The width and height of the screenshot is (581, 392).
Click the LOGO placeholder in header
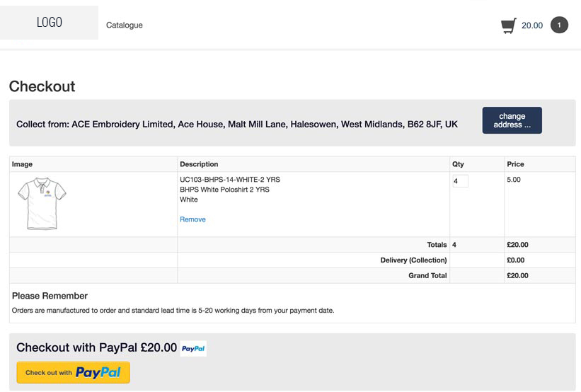pos(50,23)
